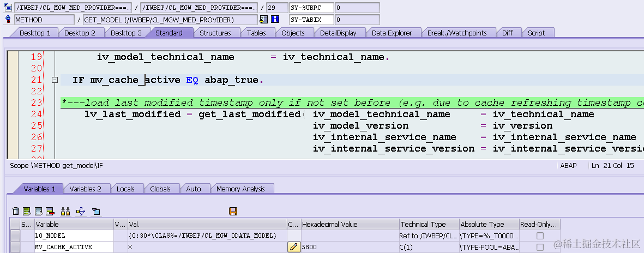Click blue arrows services icon in variables toolbar

[81, 211]
